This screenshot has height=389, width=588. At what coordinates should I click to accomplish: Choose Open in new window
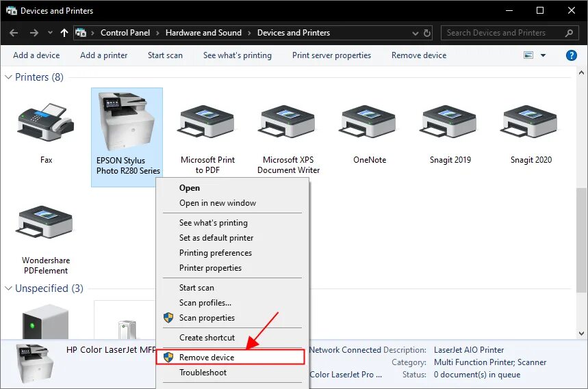[x=233, y=203]
